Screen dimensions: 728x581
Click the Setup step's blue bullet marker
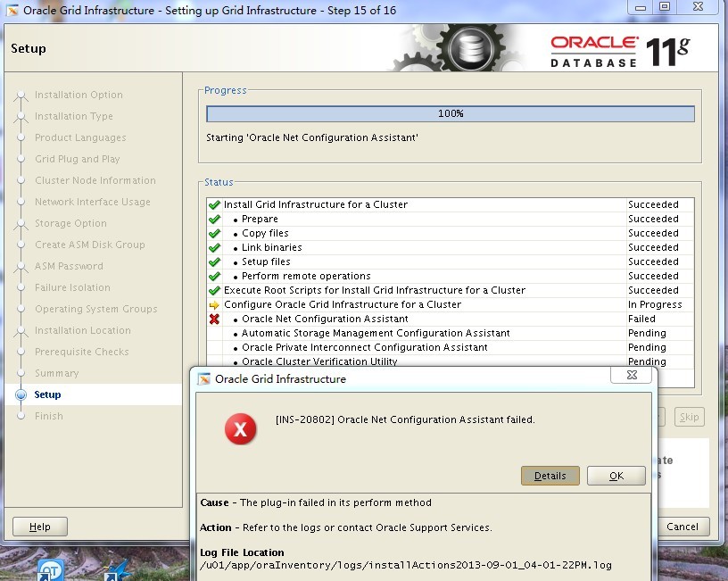pyautogui.click(x=21, y=394)
